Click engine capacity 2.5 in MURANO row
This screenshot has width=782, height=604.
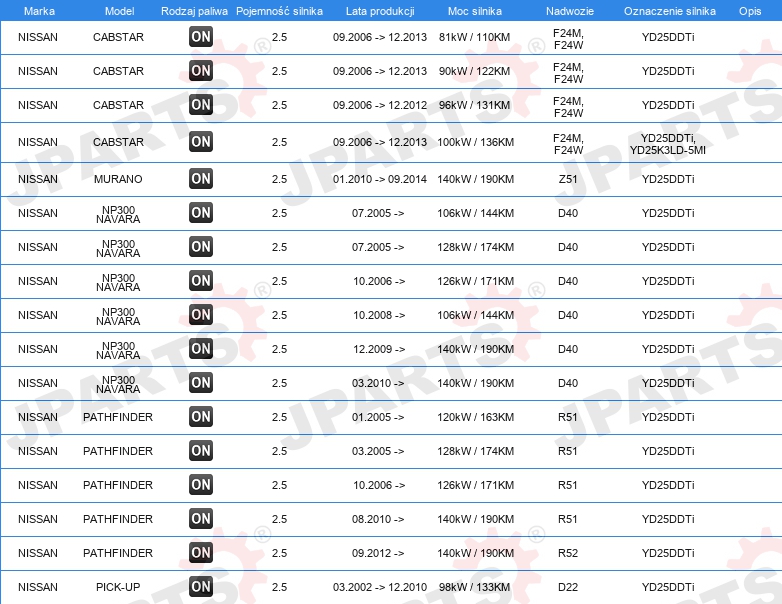tap(279, 179)
